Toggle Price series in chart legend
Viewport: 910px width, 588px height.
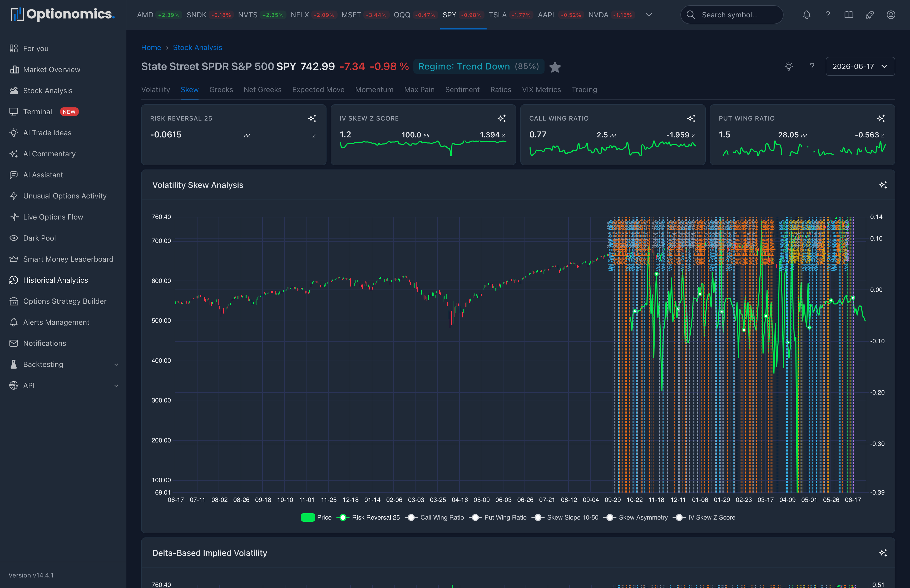316,517
